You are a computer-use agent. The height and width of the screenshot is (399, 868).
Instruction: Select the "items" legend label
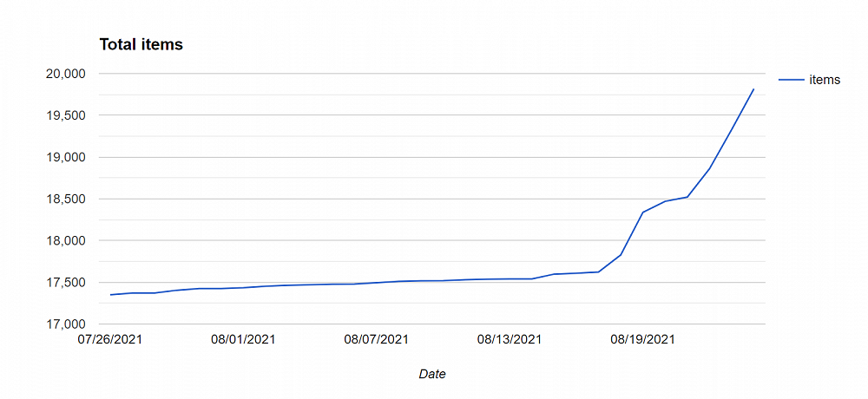[825, 80]
